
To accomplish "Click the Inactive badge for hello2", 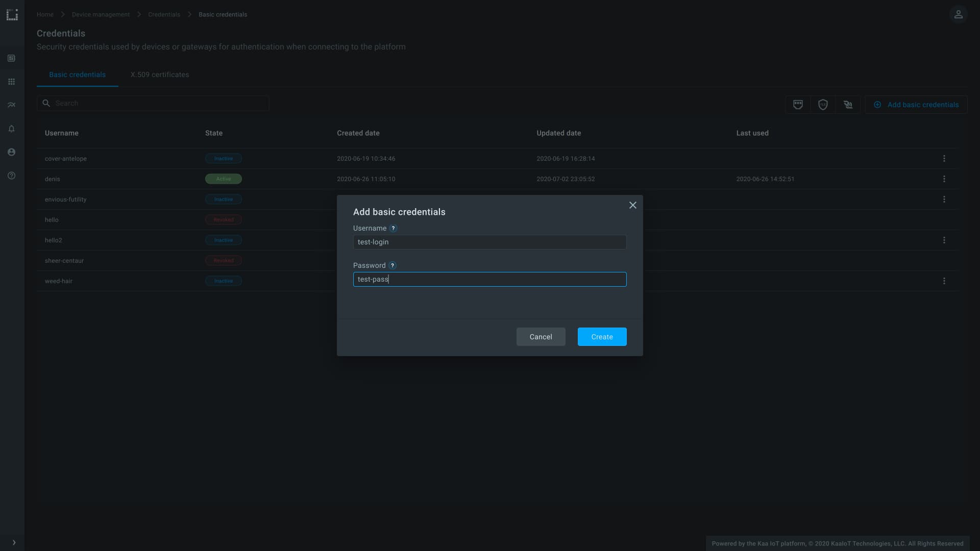I will tap(224, 240).
